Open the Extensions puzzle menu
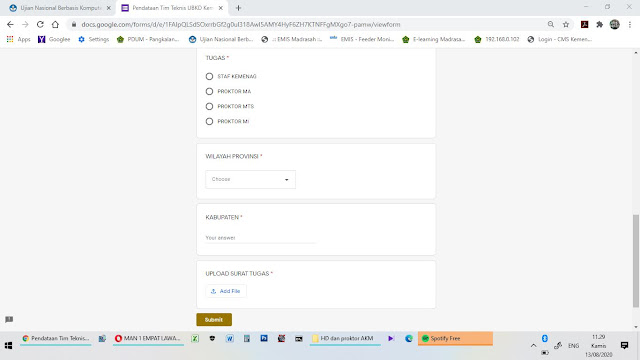640x360 pixels. (600, 24)
